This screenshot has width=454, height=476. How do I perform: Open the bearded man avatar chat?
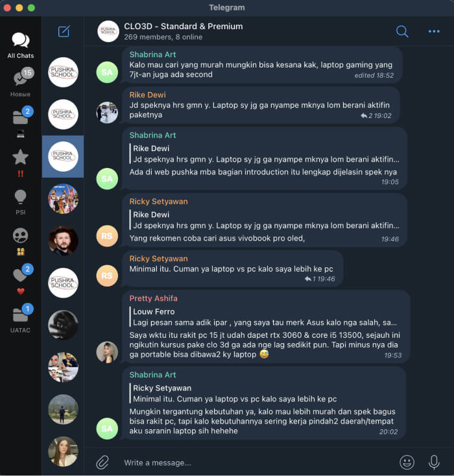pos(63,241)
